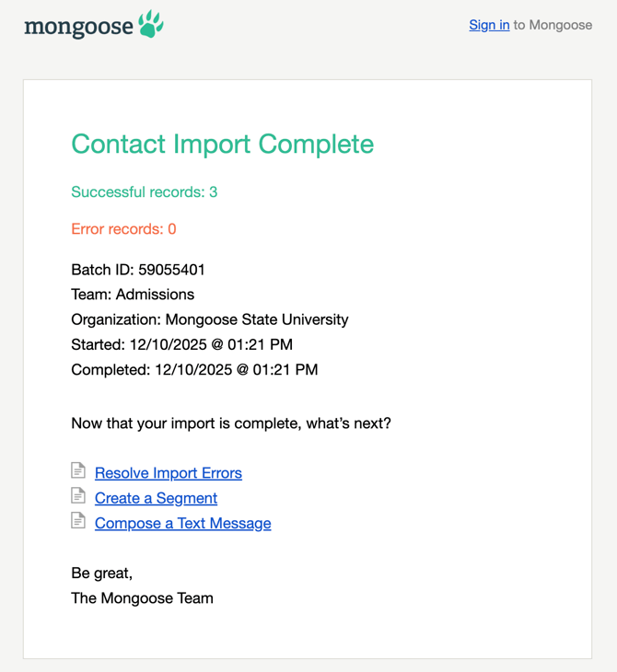Screen dimensions: 617x672
Task: Click the Error records: 0 text
Action: [x=123, y=229]
